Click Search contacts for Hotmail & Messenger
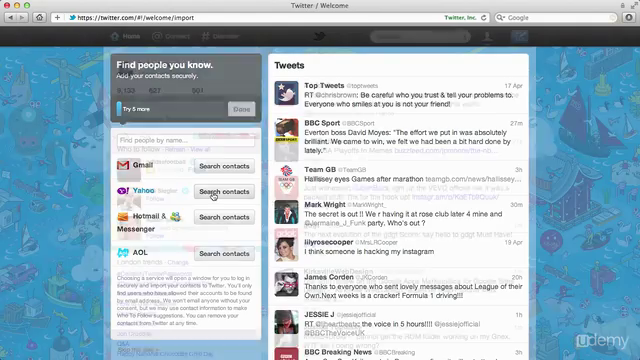640x360 pixels. pos(224,217)
